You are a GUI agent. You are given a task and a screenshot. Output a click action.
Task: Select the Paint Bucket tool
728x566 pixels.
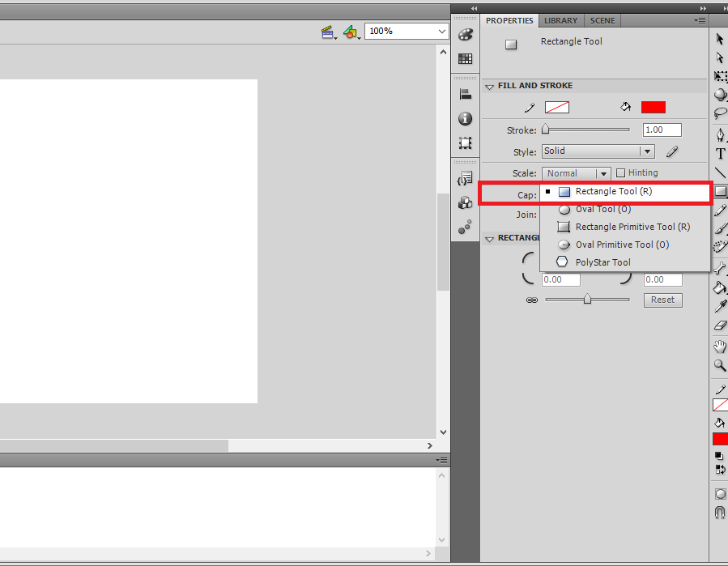pos(719,287)
